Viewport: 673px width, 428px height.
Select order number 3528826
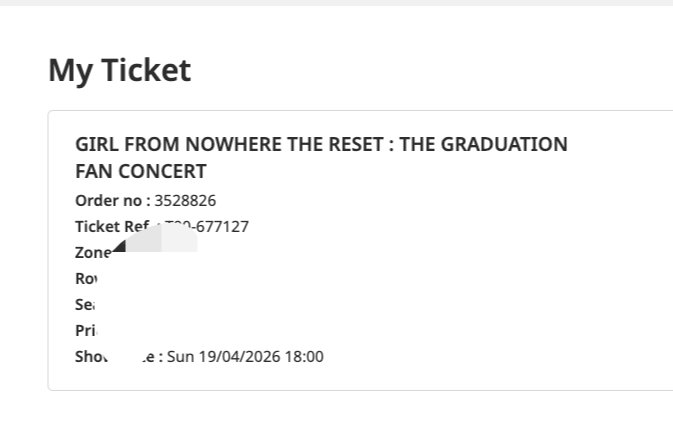pyautogui.click(x=185, y=200)
